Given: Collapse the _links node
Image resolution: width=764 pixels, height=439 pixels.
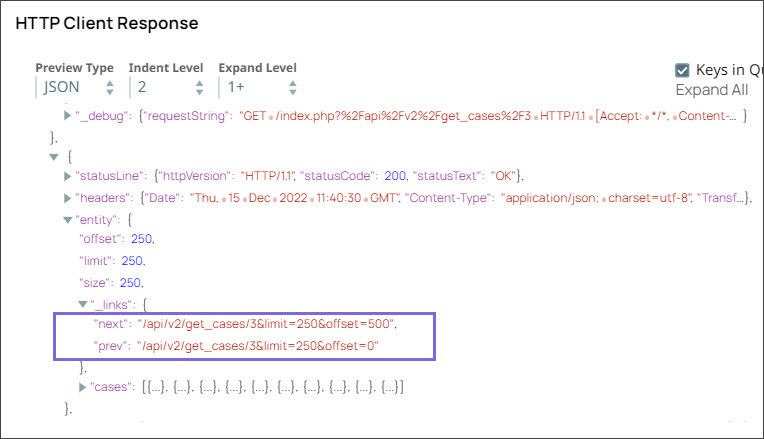Looking at the screenshot, I should point(84,303).
